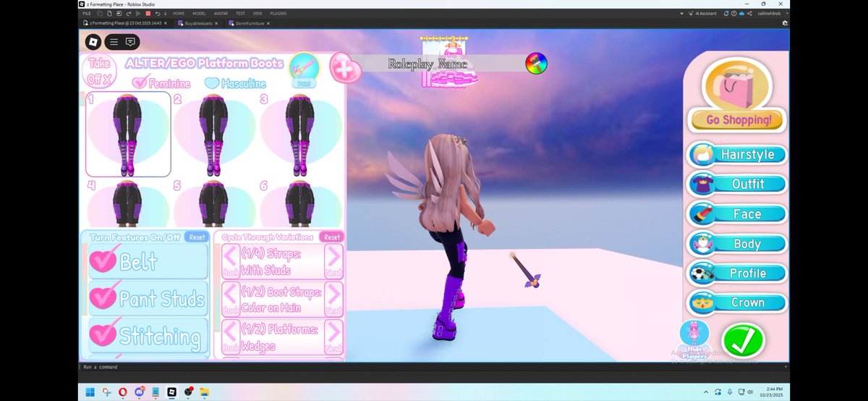Select the Feminine heart option
This screenshot has height=401, width=868.
coord(141,83)
